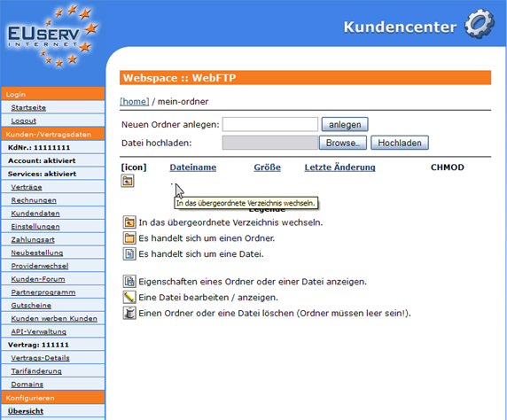Click the Kundencenter heading text
The width and height of the screenshot is (507, 420).
tap(401, 27)
